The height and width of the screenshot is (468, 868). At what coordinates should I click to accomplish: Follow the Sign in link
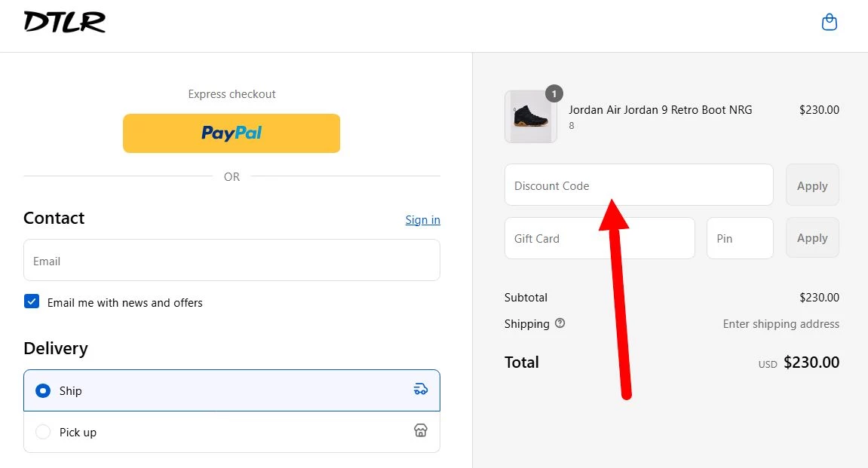422,220
